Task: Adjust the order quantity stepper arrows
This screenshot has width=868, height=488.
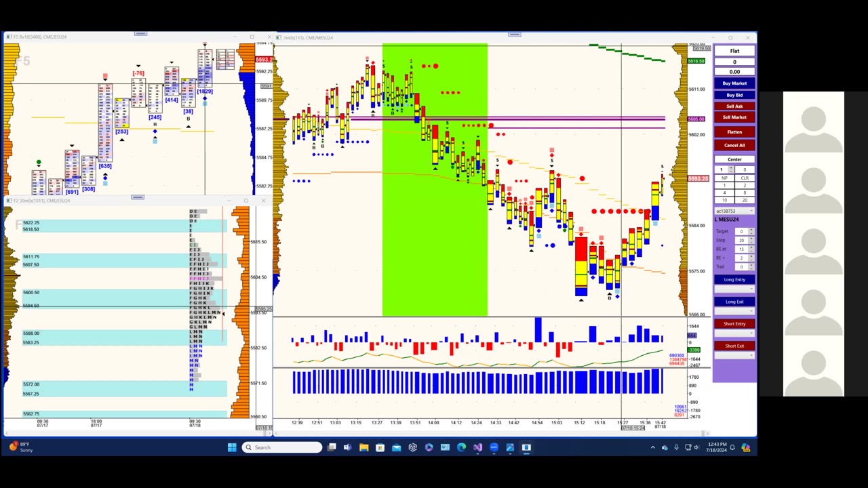Action: (731, 169)
